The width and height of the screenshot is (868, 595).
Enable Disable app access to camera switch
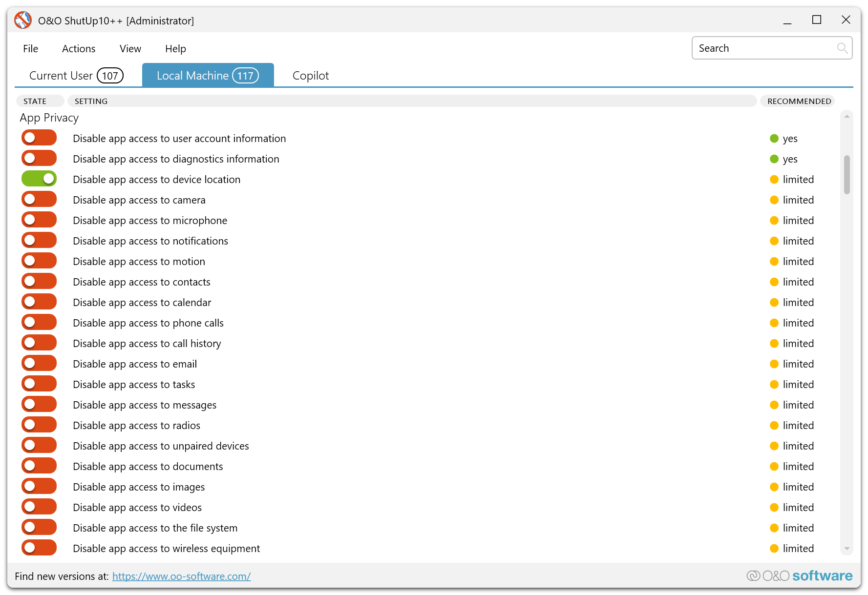tap(39, 200)
